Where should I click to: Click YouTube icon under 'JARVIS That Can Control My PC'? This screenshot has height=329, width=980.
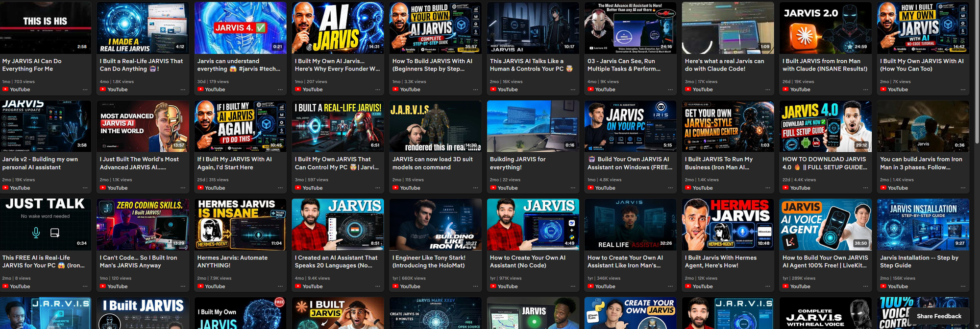click(x=298, y=188)
